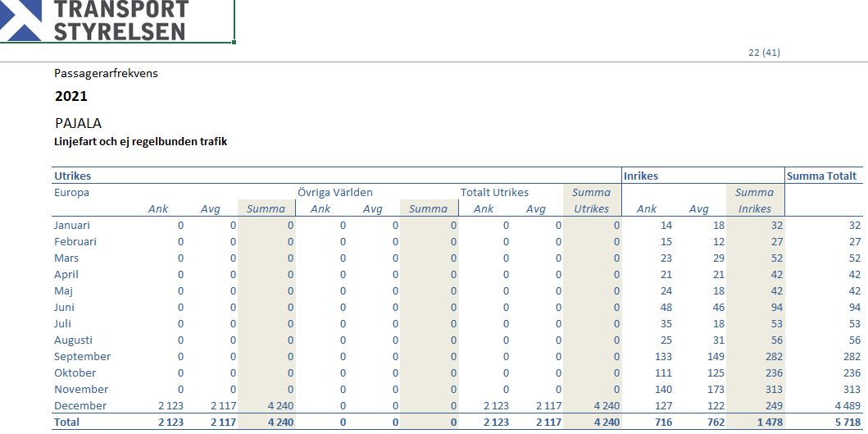The height and width of the screenshot is (434, 868).
Task: Click the Total row label
Action: [x=67, y=422]
